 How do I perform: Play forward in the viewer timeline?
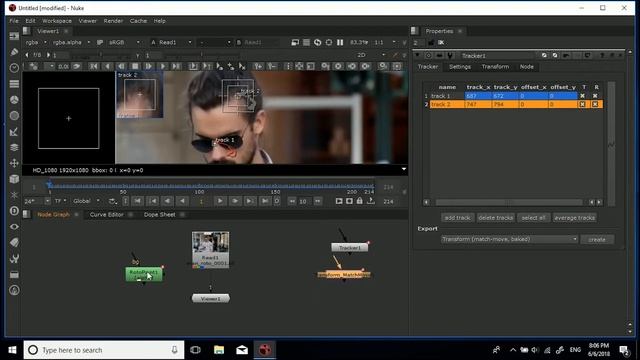pyautogui.click(x=220, y=201)
